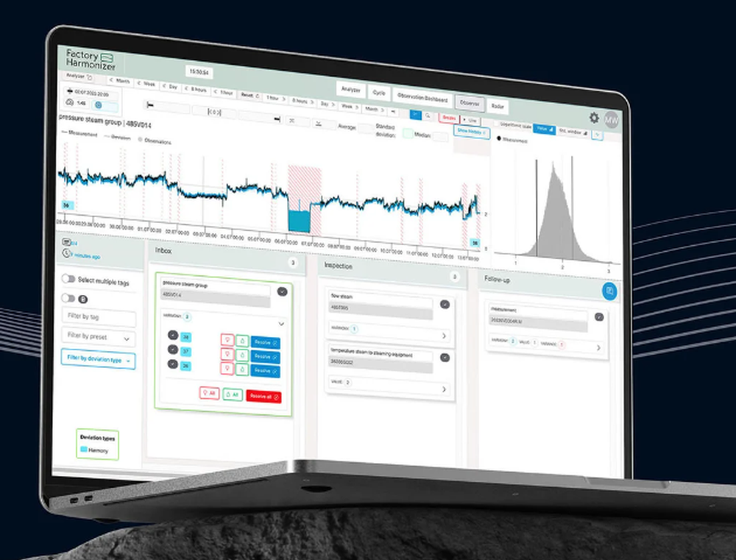Select the search magnifier icon near Breaks
736x560 pixels.
point(428,116)
